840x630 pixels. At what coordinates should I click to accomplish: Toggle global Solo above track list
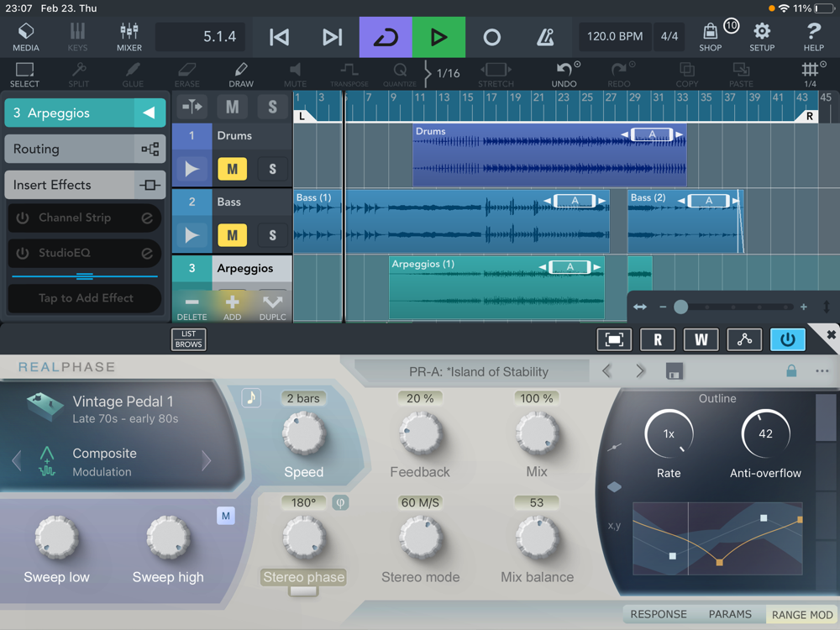(x=272, y=107)
